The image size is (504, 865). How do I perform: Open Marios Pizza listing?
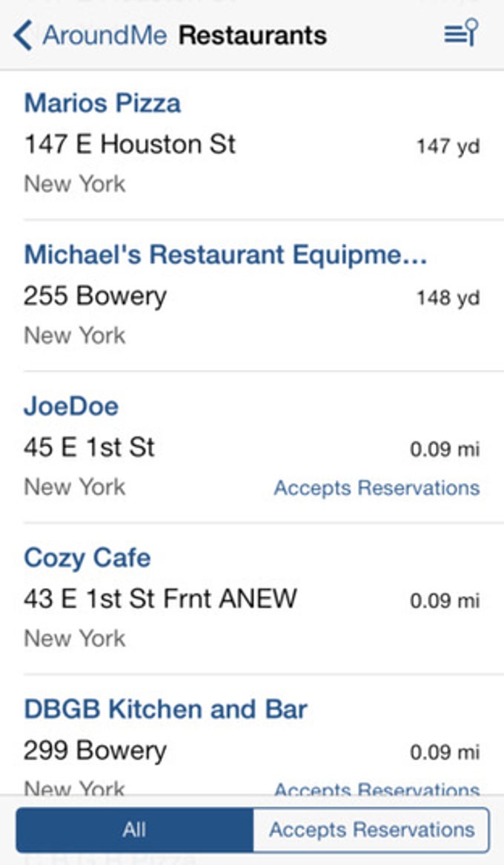coord(252,144)
